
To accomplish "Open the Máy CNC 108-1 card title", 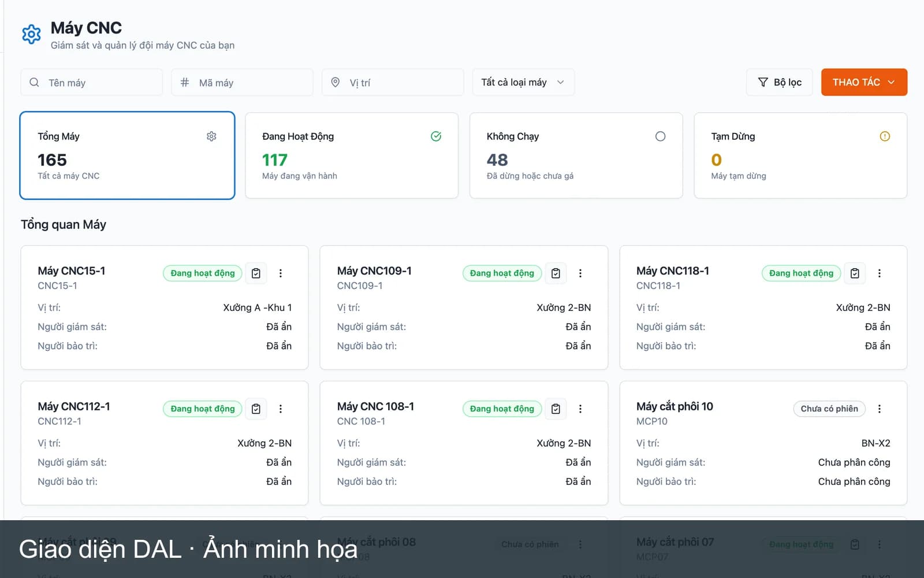I will coord(375,407).
